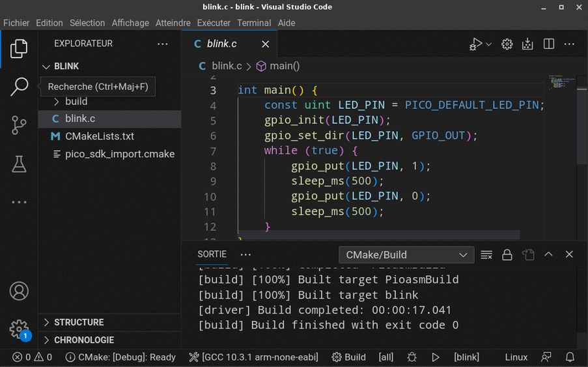
Task: Open the Terminal menu
Action: point(253,23)
